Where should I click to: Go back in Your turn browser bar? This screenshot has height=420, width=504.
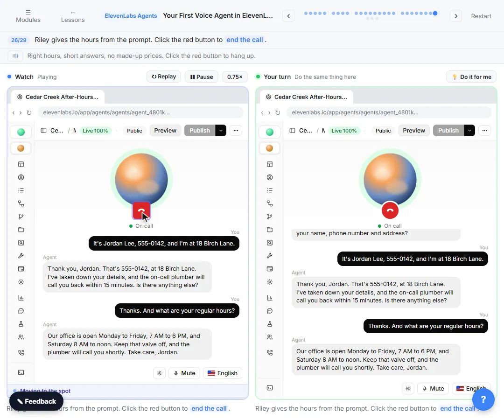(262, 112)
